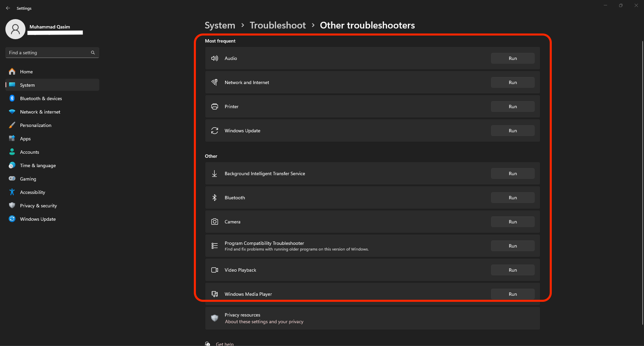Click the user profile avatar icon

click(x=15, y=29)
